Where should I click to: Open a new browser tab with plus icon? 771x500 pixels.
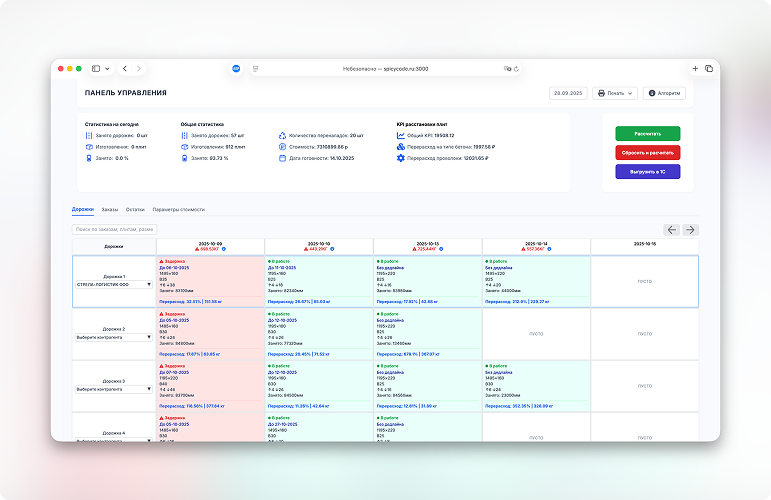click(695, 68)
